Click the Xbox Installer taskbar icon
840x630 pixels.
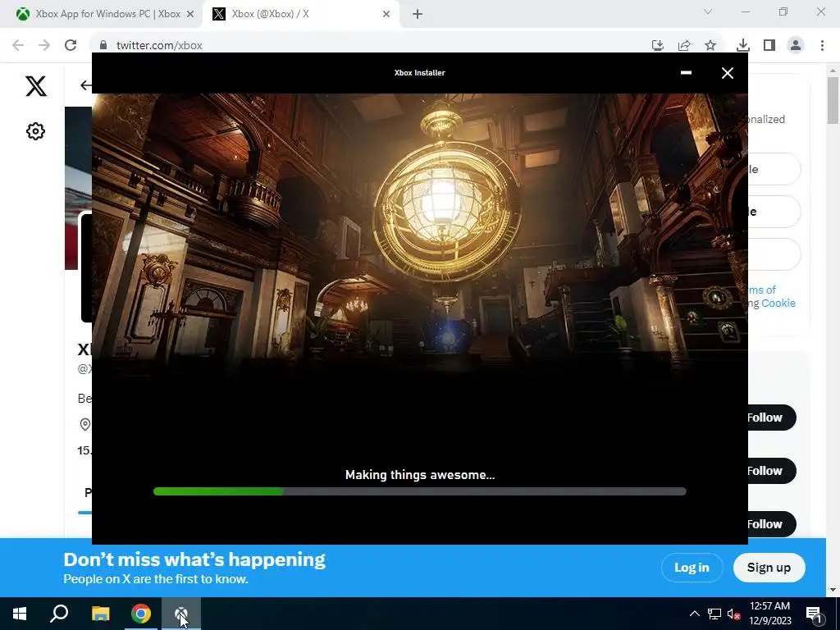click(181, 614)
